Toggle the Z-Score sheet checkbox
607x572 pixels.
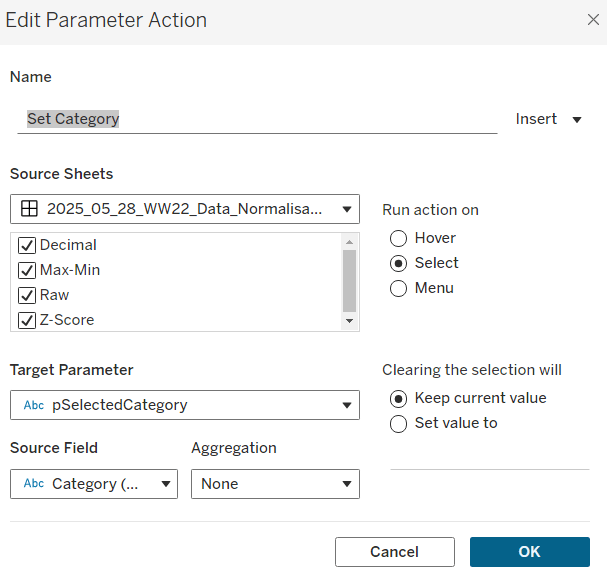point(27,320)
